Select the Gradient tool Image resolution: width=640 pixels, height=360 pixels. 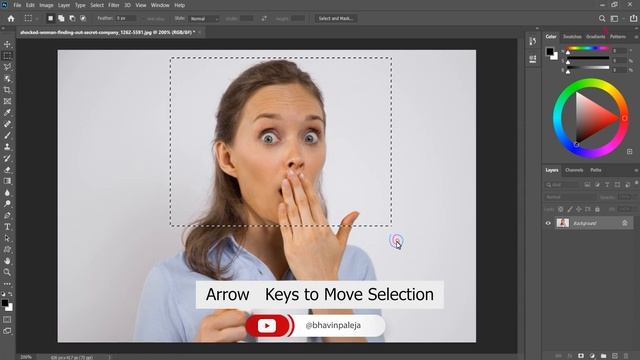click(7, 181)
